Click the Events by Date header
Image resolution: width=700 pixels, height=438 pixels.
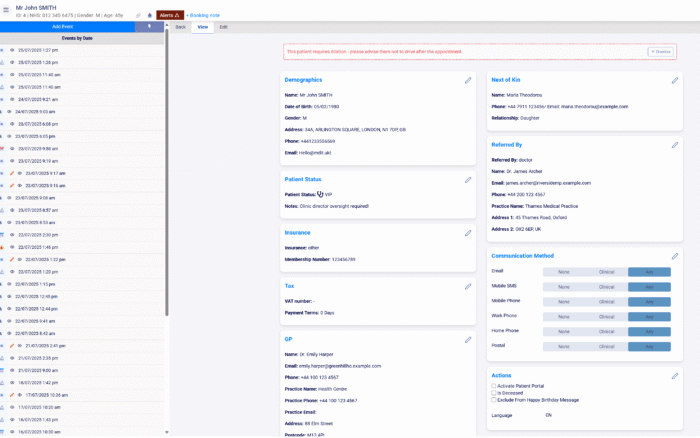77,38
